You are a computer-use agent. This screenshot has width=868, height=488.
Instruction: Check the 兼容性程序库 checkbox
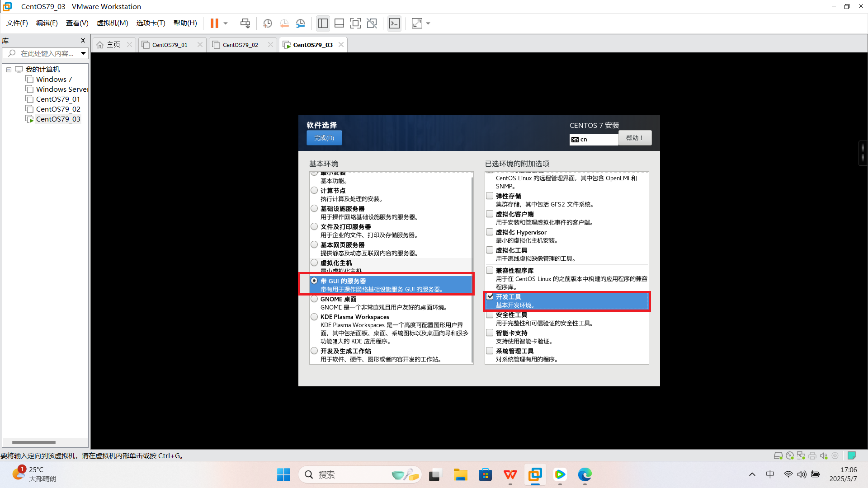(x=490, y=270)
